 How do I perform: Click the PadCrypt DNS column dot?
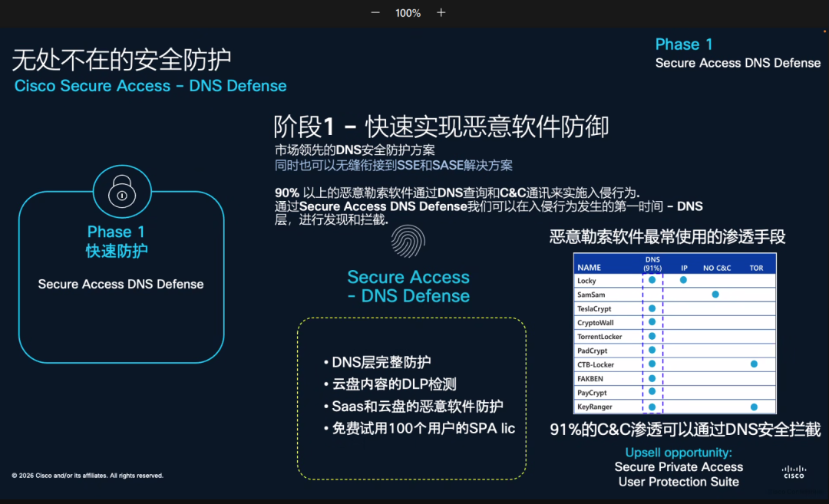tap(652, 350)
